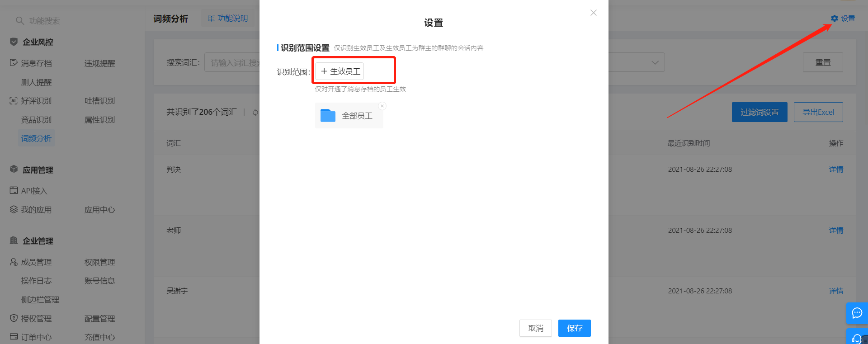Click the shield icon next to 企业风控
Screen dimensions: 868x344
click(14, 42)
